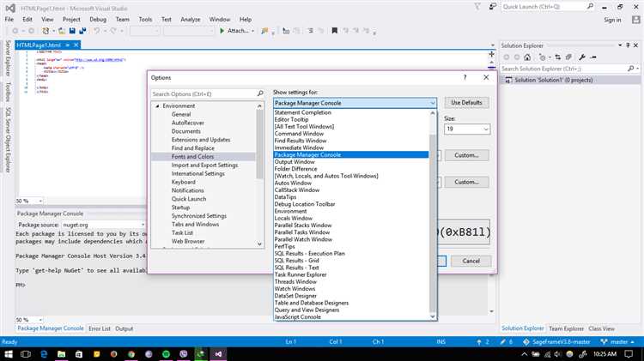Viewport: 644px width, 361px height.
Task: Open File Explorer from the taskbar
Action: (x=61, y=354)
